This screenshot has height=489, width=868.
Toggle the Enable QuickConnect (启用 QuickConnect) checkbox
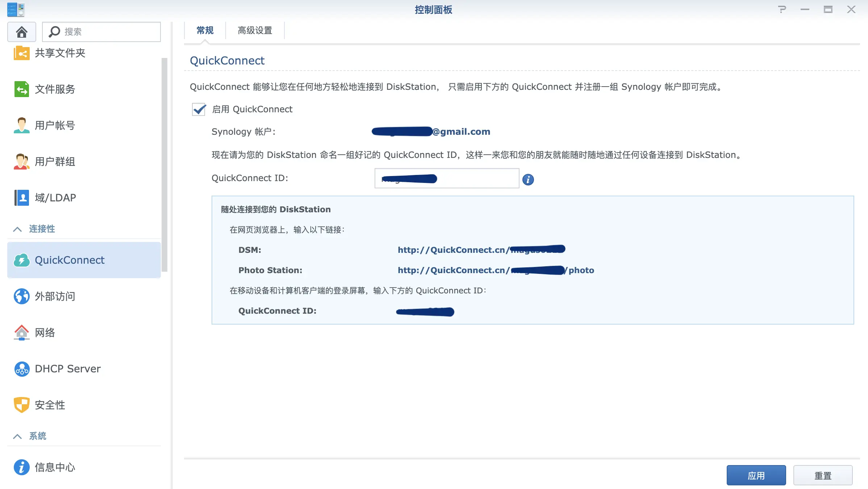click(x=199, y=109)
